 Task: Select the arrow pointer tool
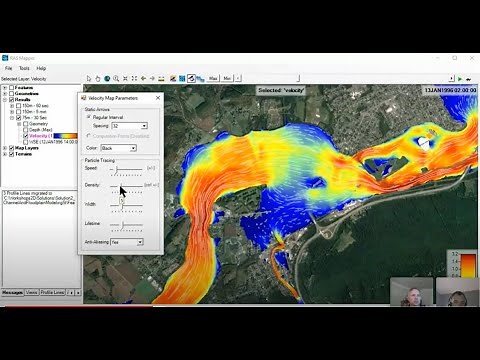point(89,79)
